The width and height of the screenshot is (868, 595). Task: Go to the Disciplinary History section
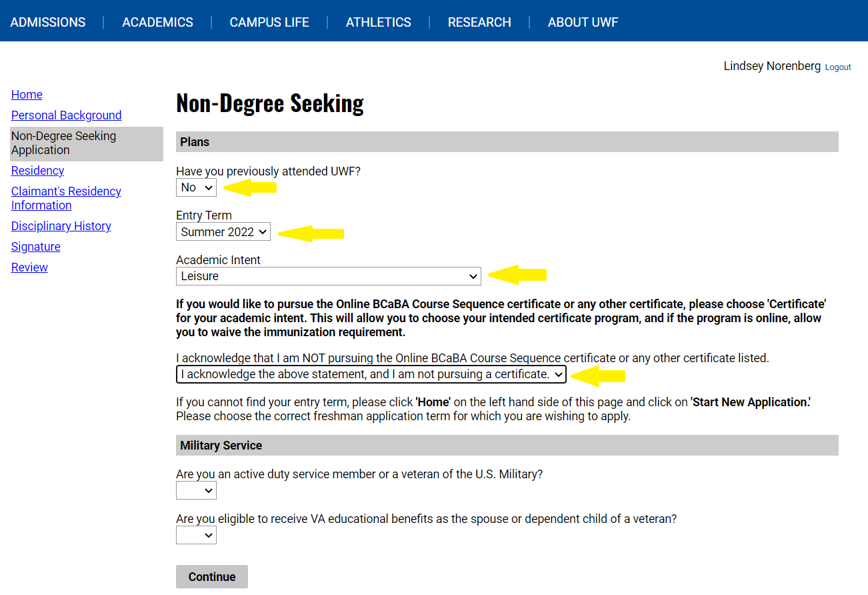click(61, 226)
